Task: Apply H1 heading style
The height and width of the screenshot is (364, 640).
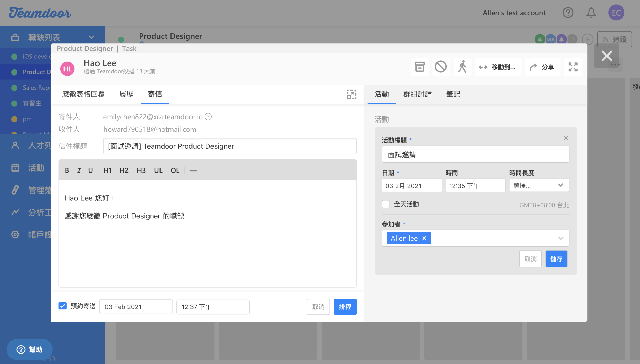Action: pos(107,170)
